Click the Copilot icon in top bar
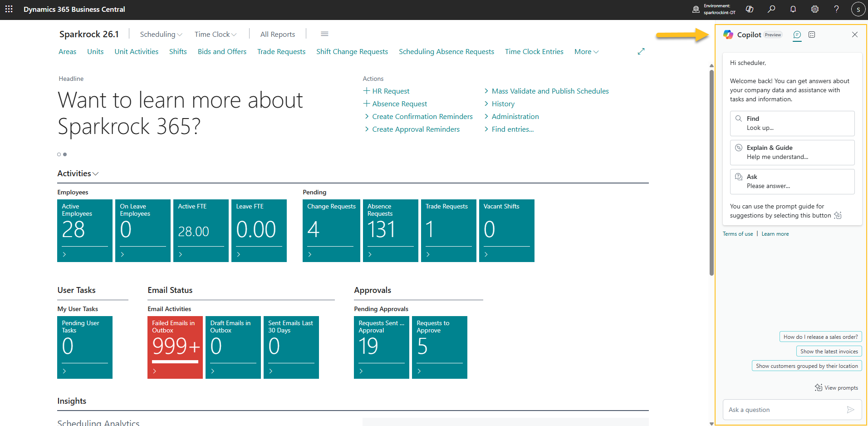Image resolution: width=868 pixels, height=426 pixels. [750, 9]
